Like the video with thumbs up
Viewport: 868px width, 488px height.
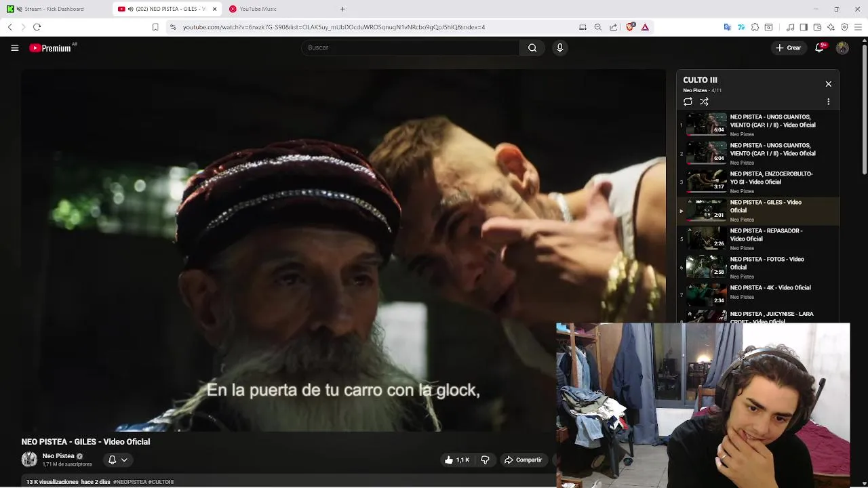456,460
